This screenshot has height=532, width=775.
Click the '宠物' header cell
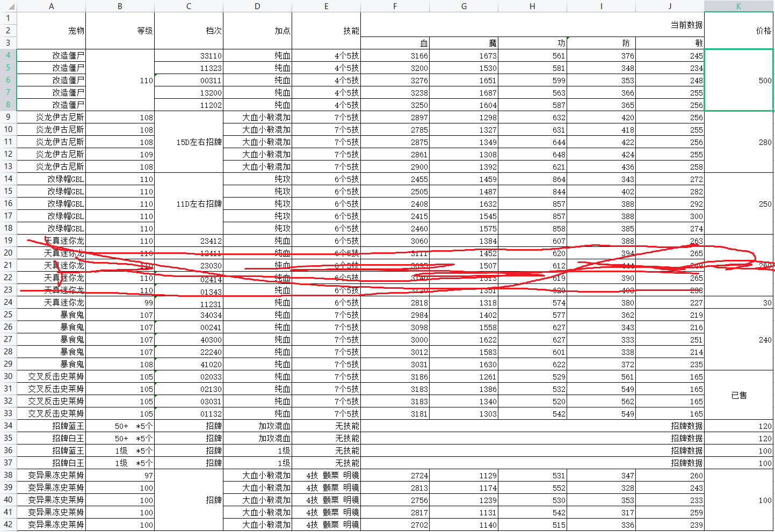[x=51, y=31]
